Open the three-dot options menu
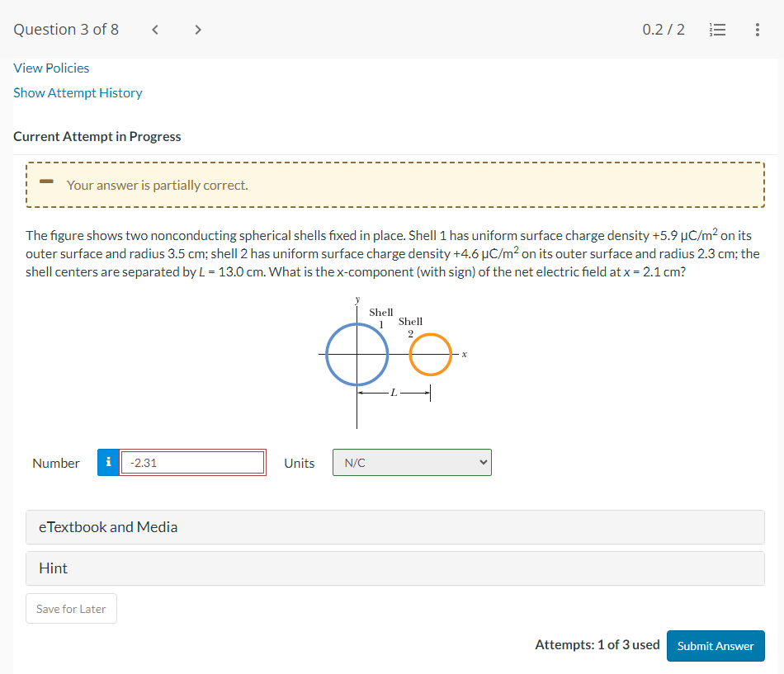 758,29
